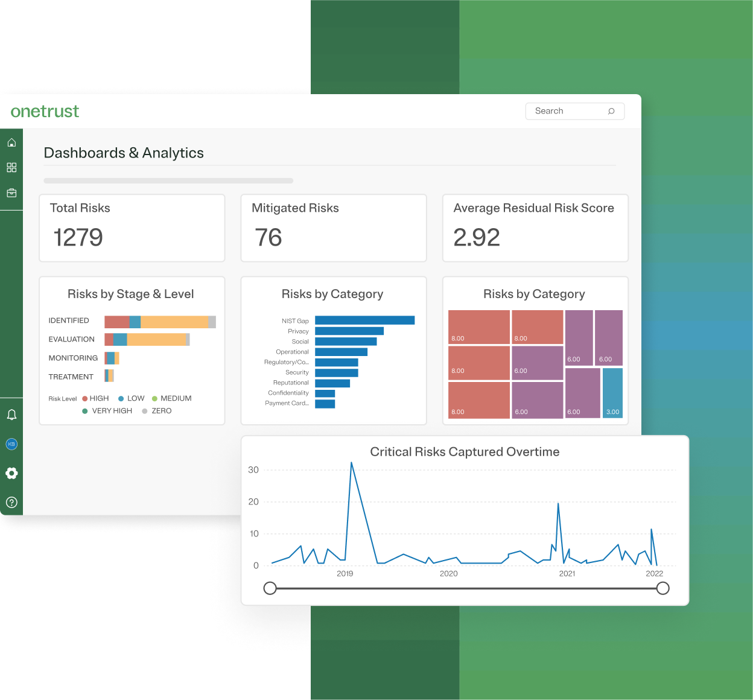The image size is (753, 700).
Task: Open the notifications bell icon
Action: [11, 414]
